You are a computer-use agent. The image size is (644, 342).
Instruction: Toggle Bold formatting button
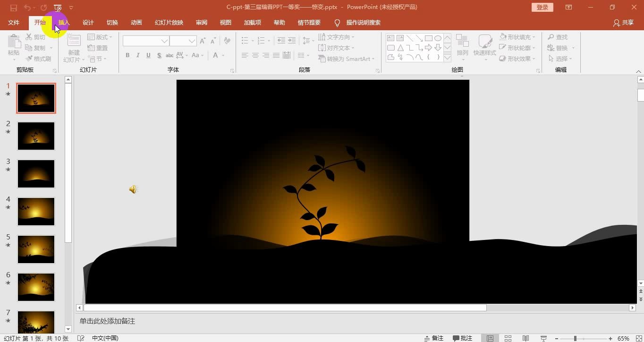click(x=127, y=55)
